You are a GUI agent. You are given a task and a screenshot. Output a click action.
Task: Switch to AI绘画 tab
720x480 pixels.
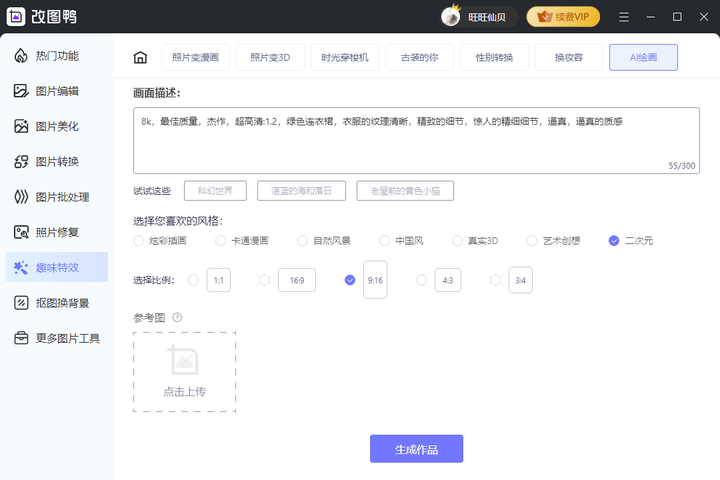point(643,57)
